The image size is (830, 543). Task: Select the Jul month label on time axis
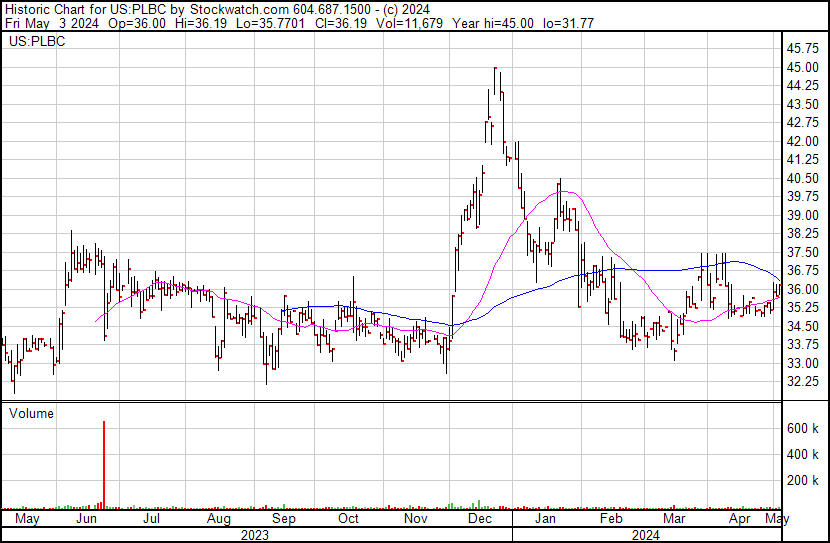(x=152, y=520)
